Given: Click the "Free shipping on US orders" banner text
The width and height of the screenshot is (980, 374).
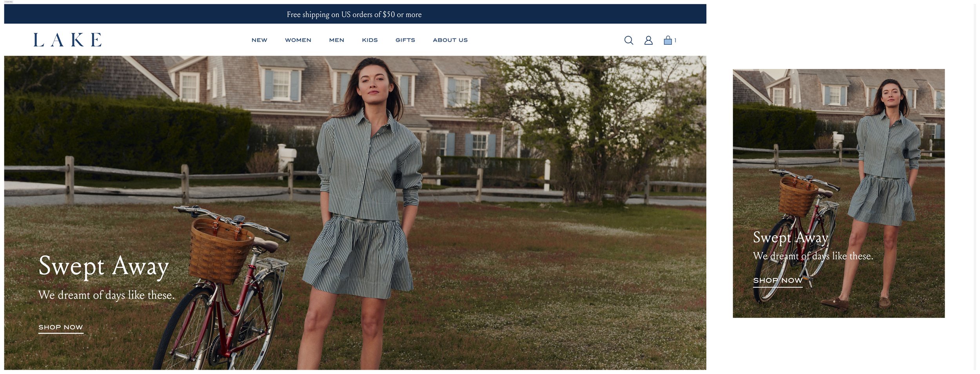Looking at the screenshot, I should pos(354,15).
